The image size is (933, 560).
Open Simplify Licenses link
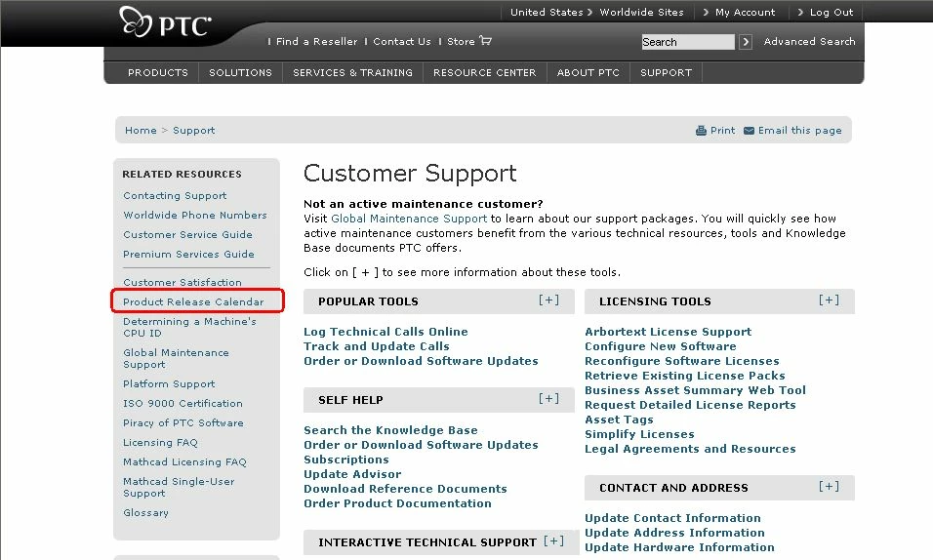(639, 434)
